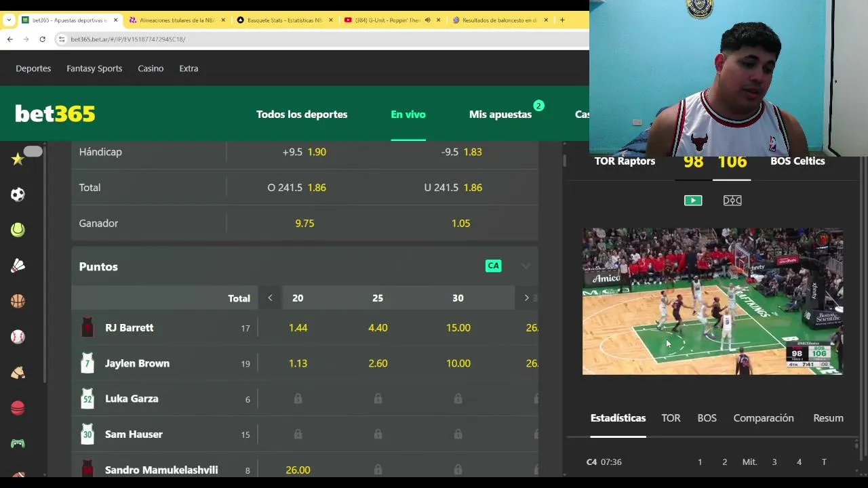868x488 pixels.
Task: Click the live game video thumbnail
Action: (x=713, y=302)
